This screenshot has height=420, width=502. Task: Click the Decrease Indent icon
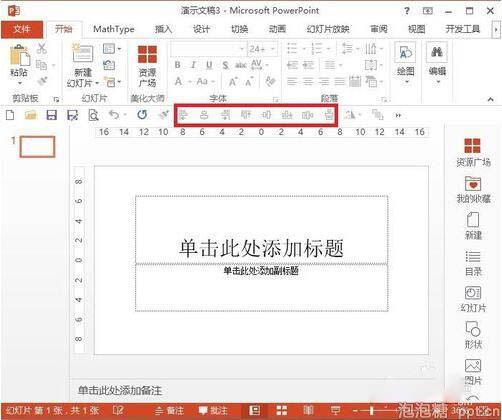[x=292, y=65]
